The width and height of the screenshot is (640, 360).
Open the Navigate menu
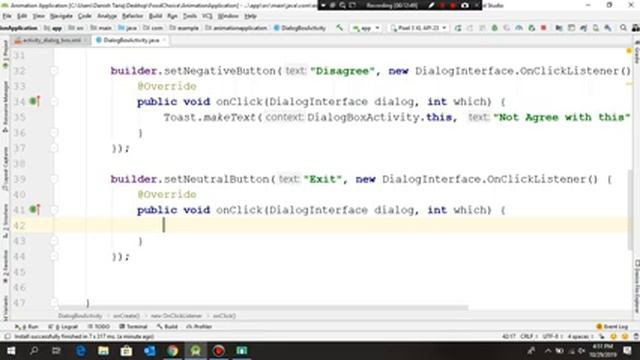(61, 16)
